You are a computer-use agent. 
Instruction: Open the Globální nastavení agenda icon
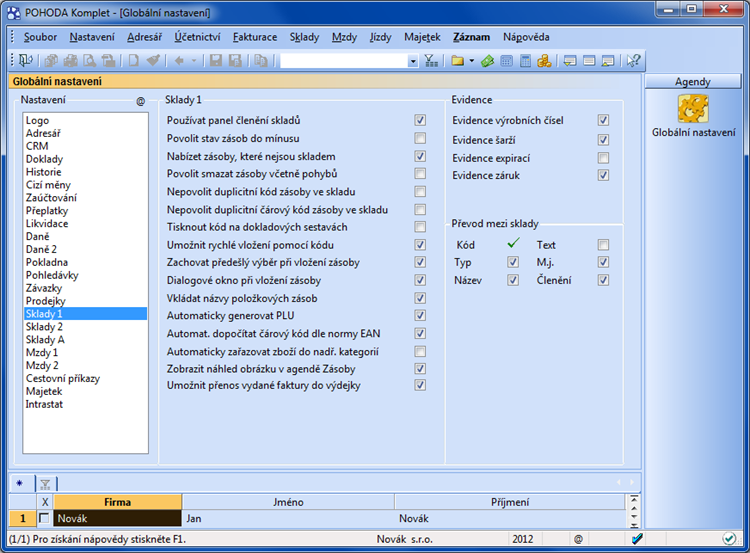(x=693, y=109)
